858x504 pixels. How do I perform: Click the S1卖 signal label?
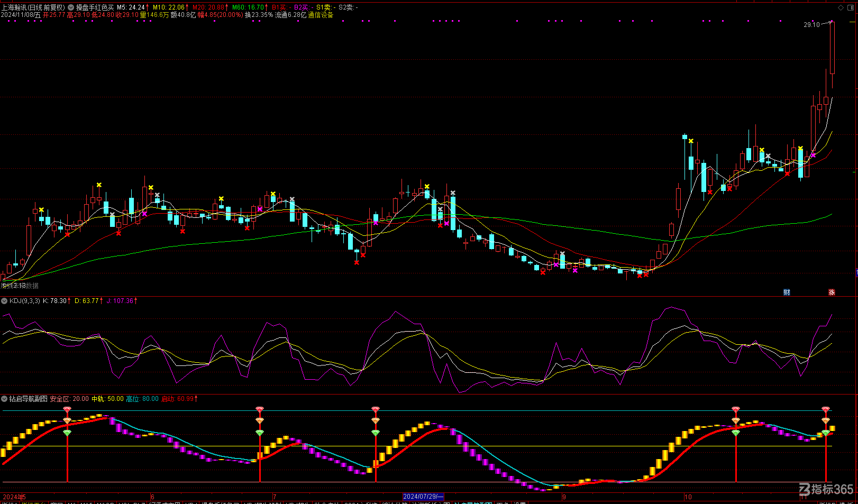click(325, 7)
